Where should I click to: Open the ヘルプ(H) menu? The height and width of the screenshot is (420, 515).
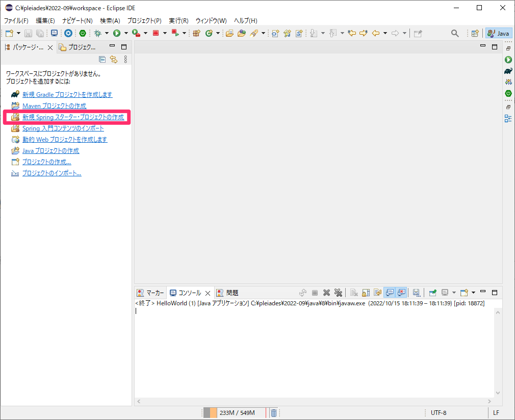click(246, 21)
